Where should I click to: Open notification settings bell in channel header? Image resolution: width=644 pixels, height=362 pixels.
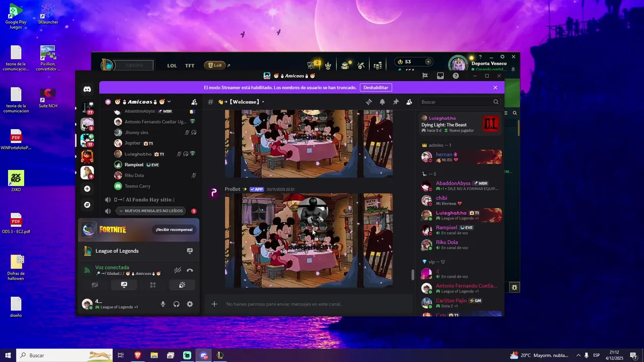pos(382,102)
